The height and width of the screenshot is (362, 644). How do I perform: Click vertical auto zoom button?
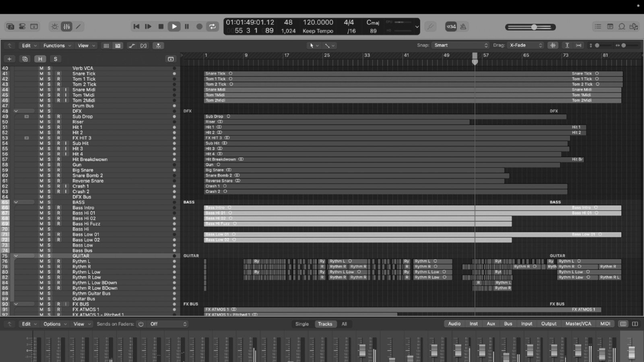567,45
